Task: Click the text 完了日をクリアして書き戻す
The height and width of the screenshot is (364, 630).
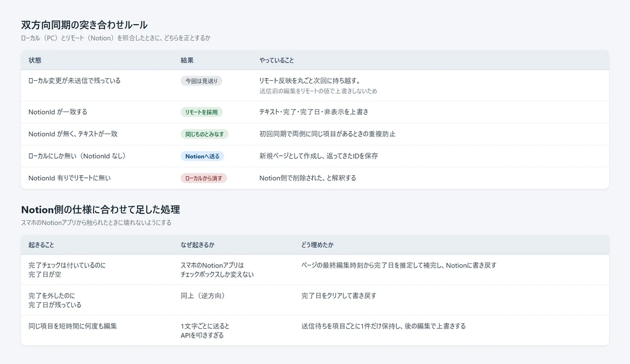Action: pos(339,296)
